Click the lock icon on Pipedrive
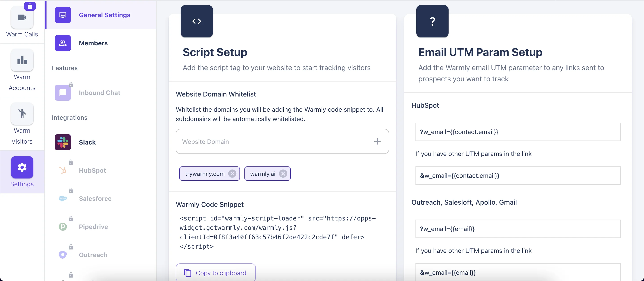644x281 pixels. click(71, 218)
